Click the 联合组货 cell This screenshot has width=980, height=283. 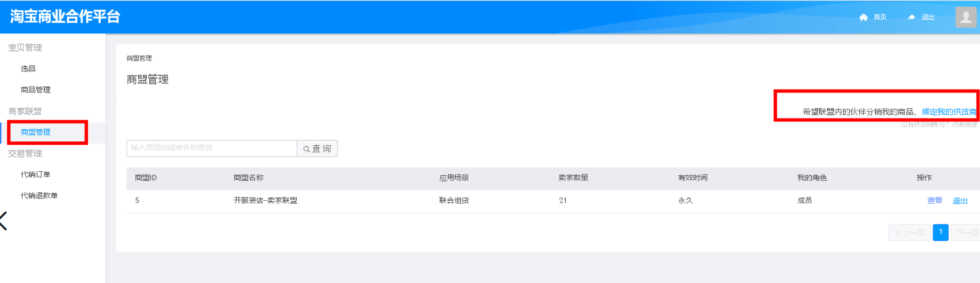click(454, 201)
